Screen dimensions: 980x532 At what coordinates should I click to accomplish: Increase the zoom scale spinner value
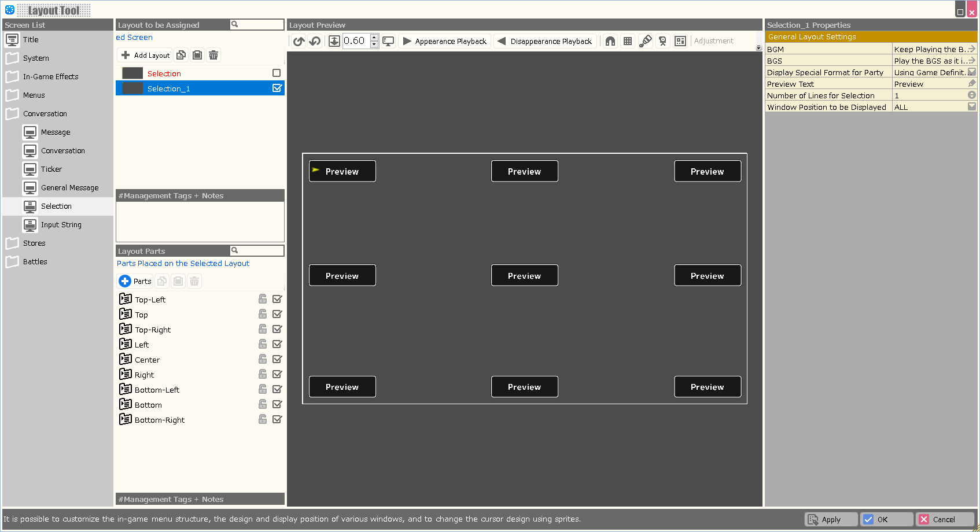point(374,38)
